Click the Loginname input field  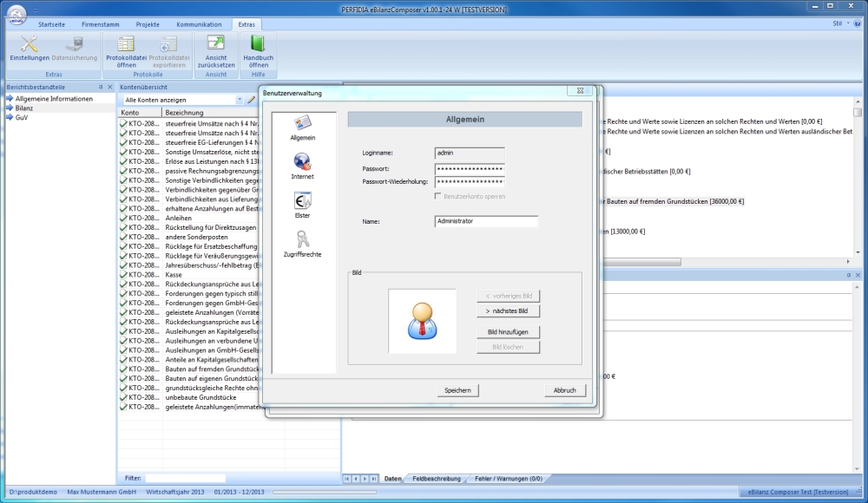click(x=470, y=153)
